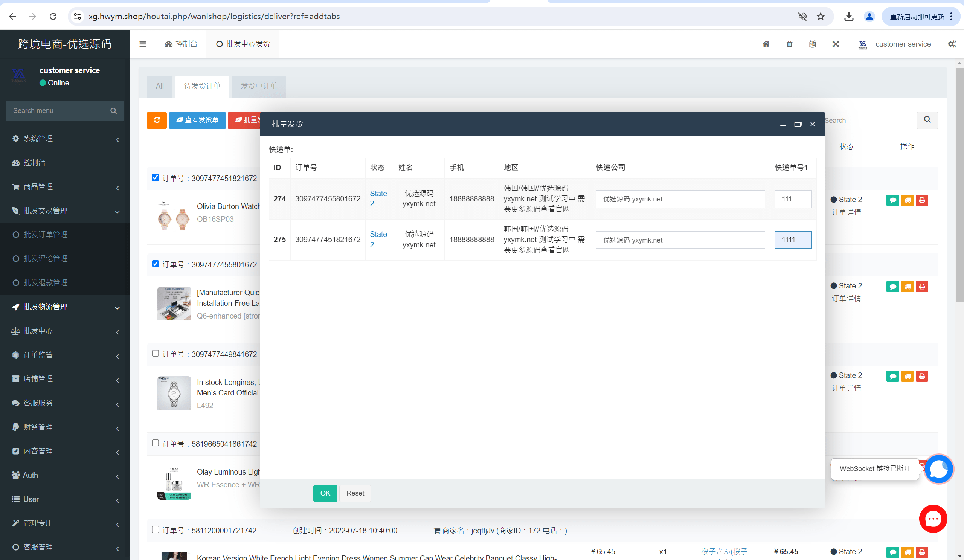Click the site info icon in address bar
This screenshot has height=560, width=964.
[77, 17]
